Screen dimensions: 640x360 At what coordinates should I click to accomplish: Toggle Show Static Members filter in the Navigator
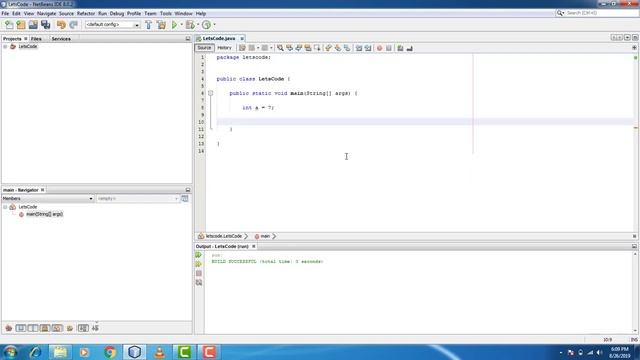click(33, 328)
